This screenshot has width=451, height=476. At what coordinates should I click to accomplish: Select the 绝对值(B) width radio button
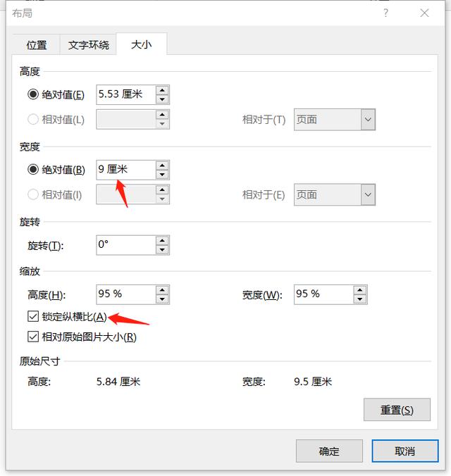tap(33, 170)
